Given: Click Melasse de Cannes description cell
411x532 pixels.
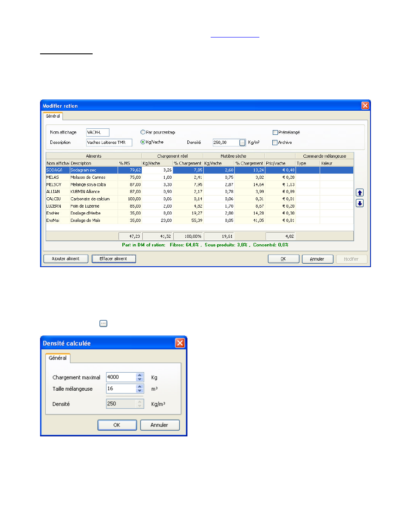Looking at the screenshot, I should [94, 177].
